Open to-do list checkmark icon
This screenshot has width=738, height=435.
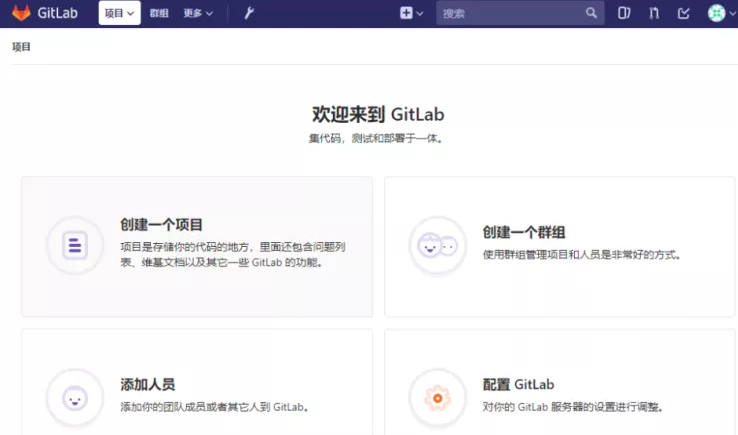pyautogui.click(x=683, y=13)
